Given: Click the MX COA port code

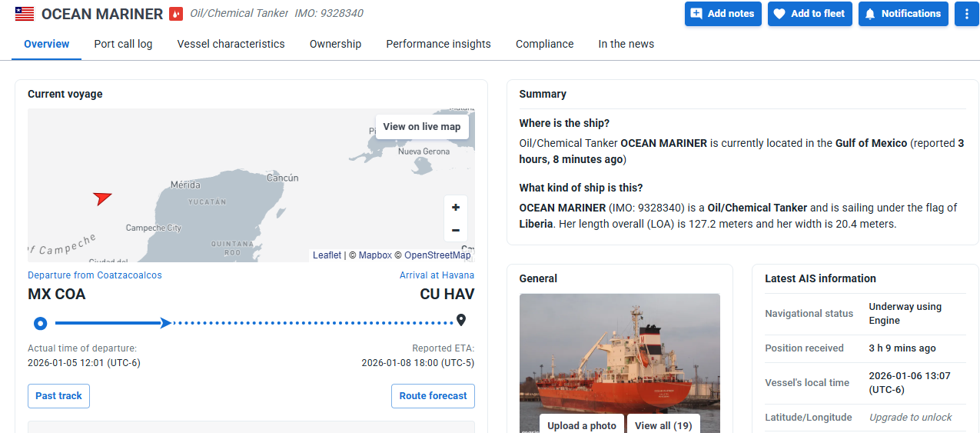Looking at the screenshot, I should click(57, 295).
